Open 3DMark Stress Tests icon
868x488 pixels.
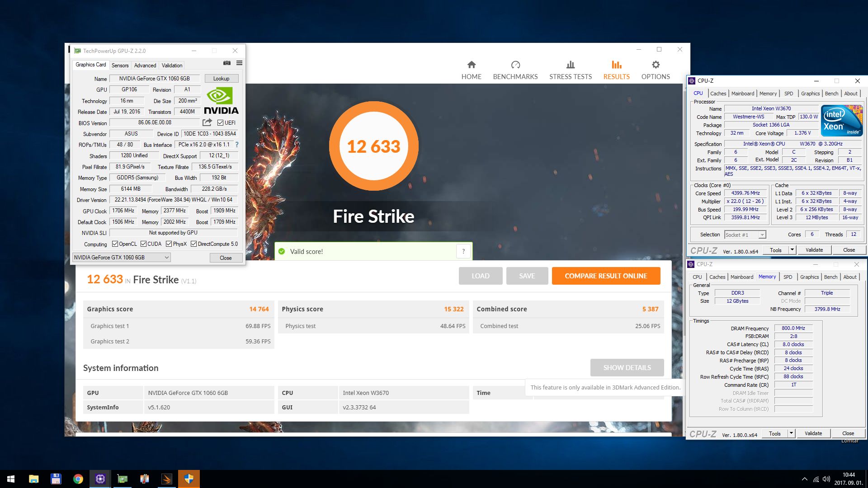(x=570, y=65)
